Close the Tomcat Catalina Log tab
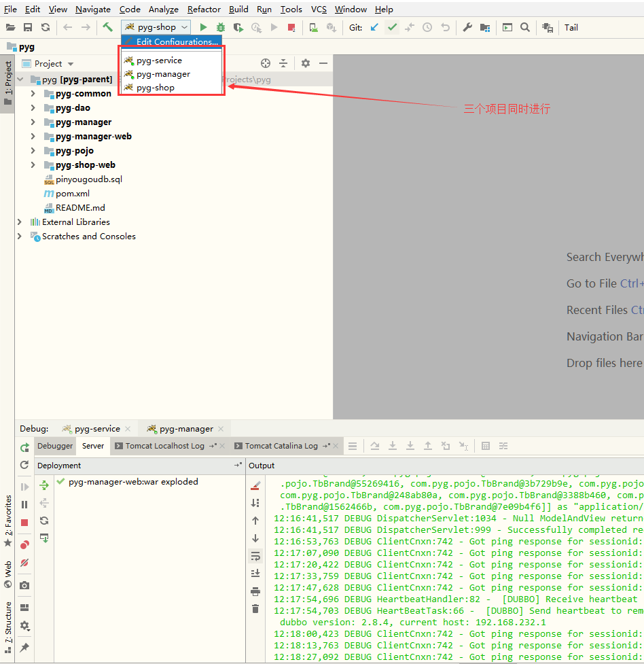 pyautogui.click(x=336, y=446)
